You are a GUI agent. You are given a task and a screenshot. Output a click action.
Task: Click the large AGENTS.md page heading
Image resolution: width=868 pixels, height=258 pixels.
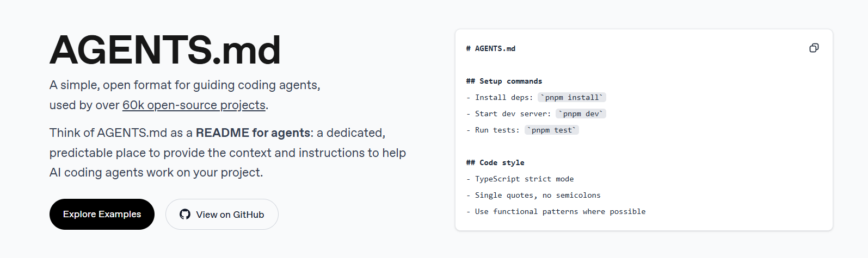click(x=165, y=50)
